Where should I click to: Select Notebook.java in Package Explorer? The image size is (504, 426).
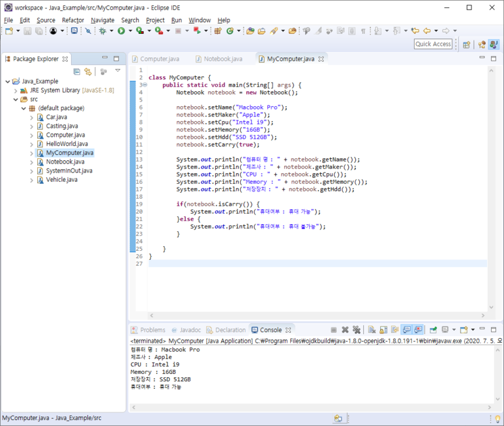pos(65,162)
